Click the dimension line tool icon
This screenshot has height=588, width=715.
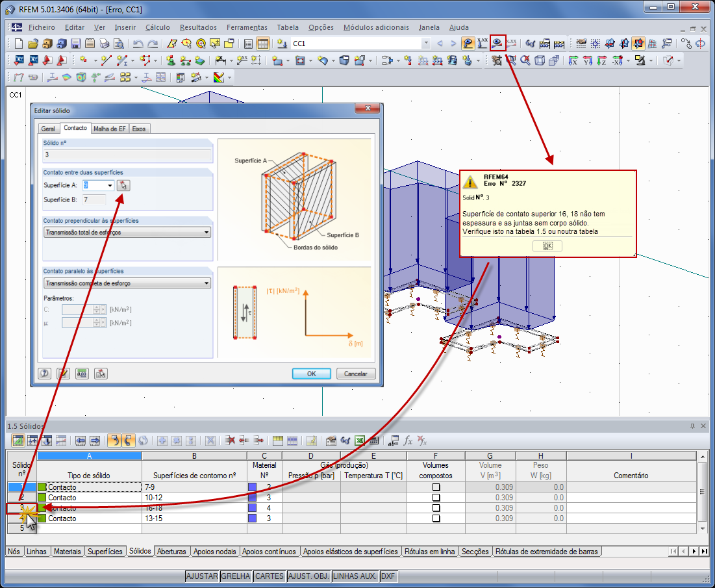click(221, 60)
